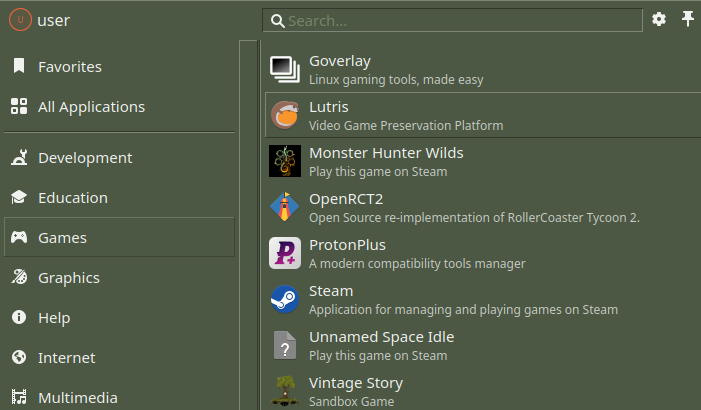Click the Steam logo icon
Screen dimensions: 701x410
(285, 299)
